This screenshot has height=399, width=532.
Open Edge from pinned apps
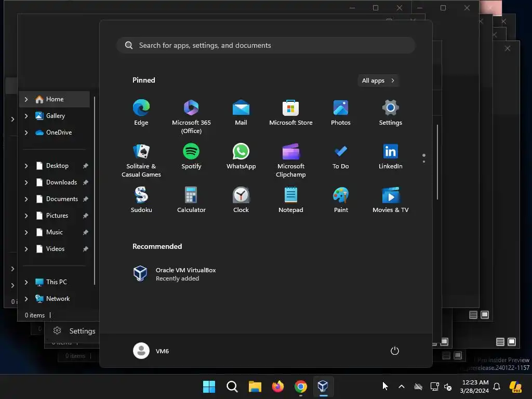pyautogui.click(x=141, y=113)
